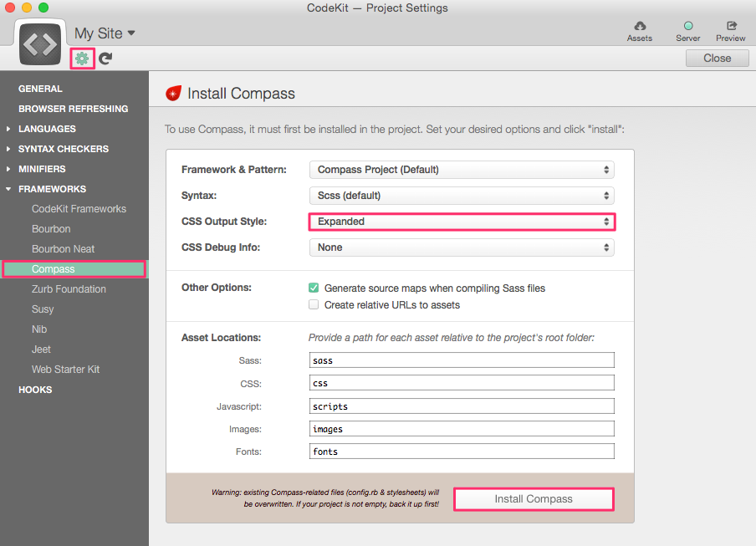Image resolution: width=756 pixels, height=546 pixels.
Task: Click the red Compass logo icon
Action: tap(174, 93)
